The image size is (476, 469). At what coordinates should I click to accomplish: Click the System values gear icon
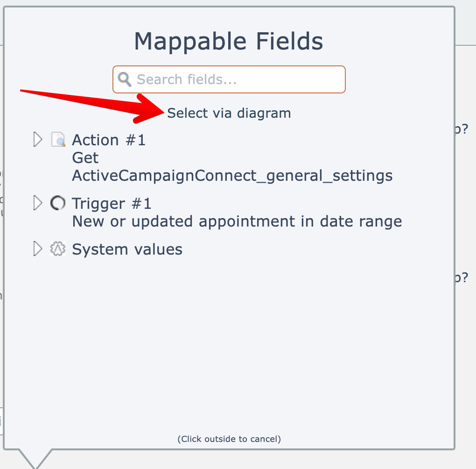(x=57, y=249)
